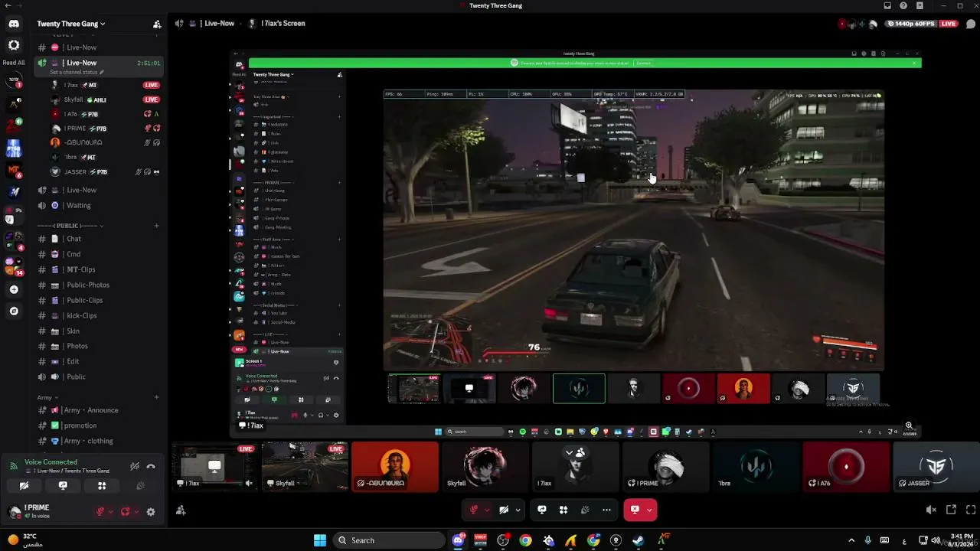Enter fullscreen stream view
The height and width of the screenshot is (551, 980).
(971, 510)
